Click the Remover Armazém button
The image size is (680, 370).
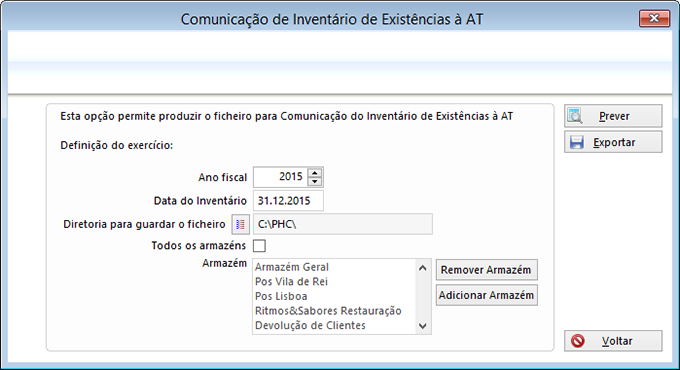(x=487, y=270)
